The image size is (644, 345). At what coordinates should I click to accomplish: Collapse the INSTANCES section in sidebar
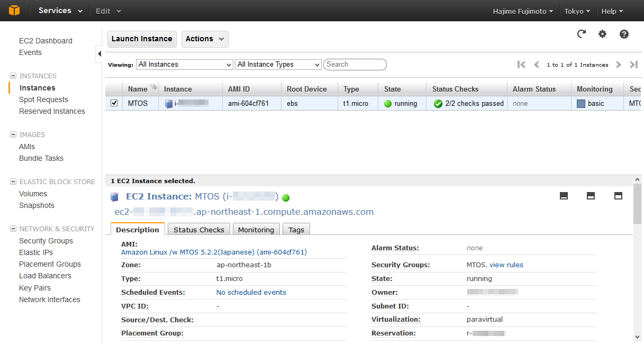(x=13, y=76)
